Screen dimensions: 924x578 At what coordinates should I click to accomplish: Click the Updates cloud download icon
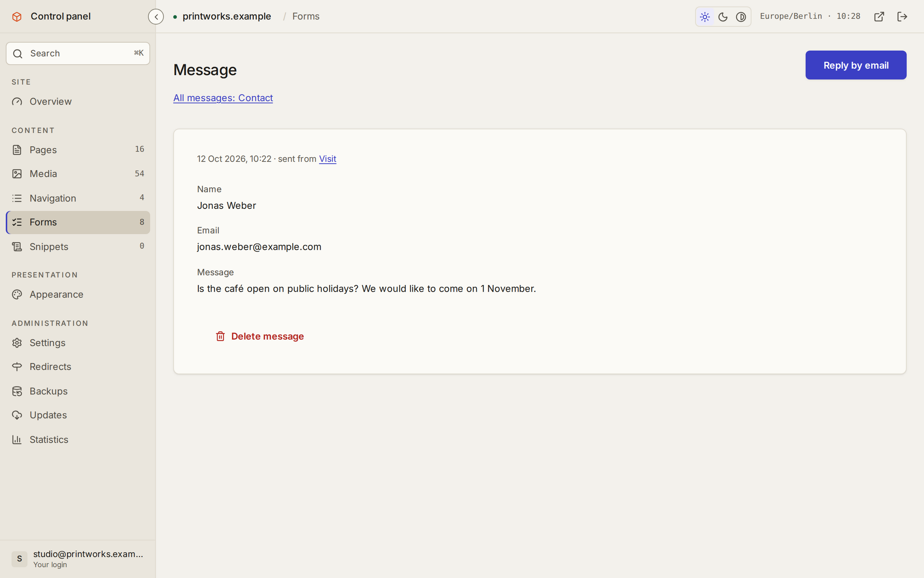17,415
